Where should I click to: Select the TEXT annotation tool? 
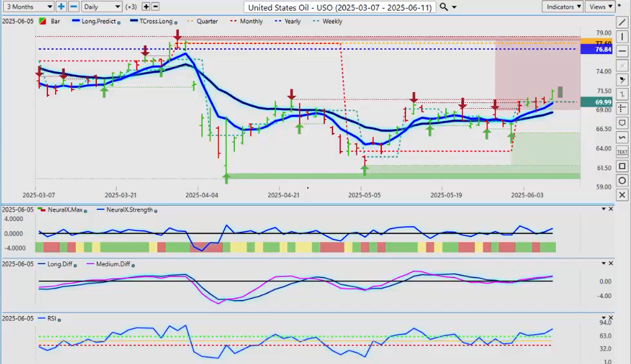click(622, 152)
